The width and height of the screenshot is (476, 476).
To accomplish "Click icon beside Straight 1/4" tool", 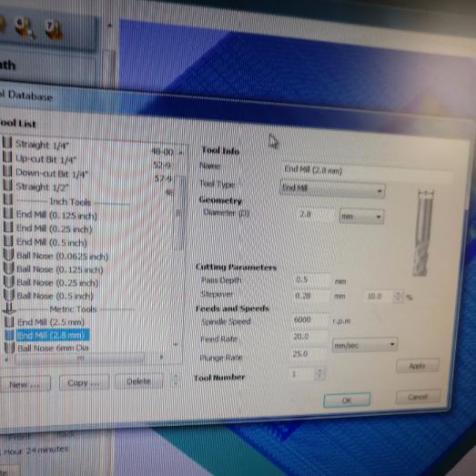I will pos(7,143).
